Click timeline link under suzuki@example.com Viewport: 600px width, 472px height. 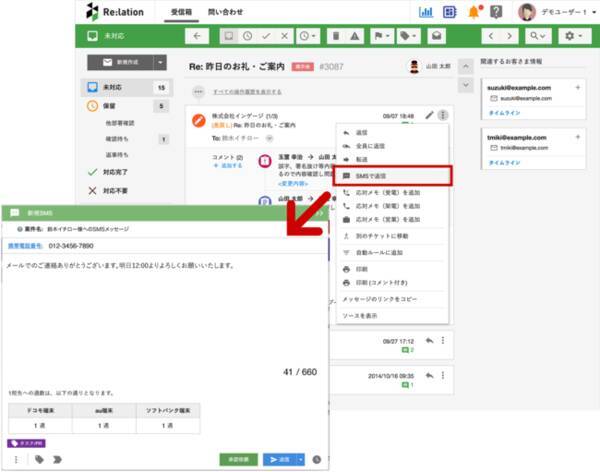tap(504, 113)
